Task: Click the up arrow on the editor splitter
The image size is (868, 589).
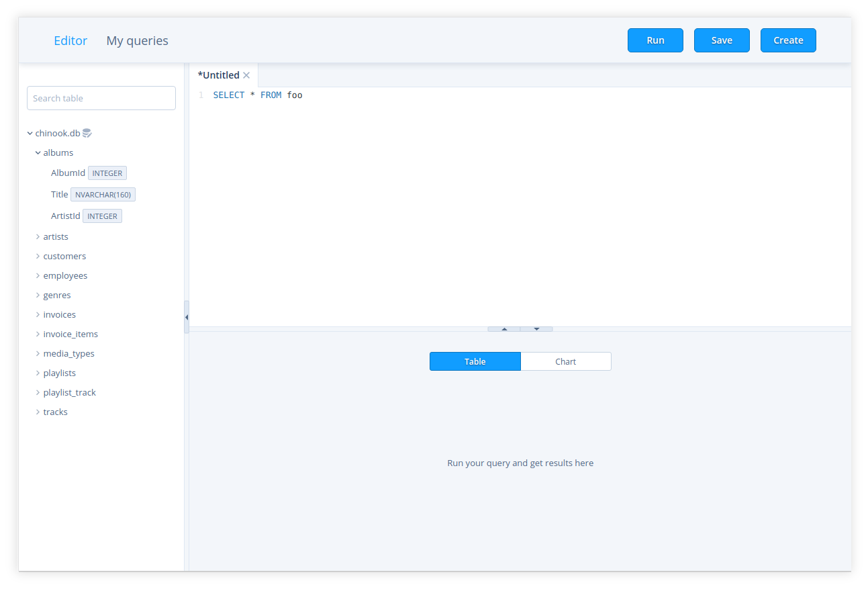Action: point(504,329)
